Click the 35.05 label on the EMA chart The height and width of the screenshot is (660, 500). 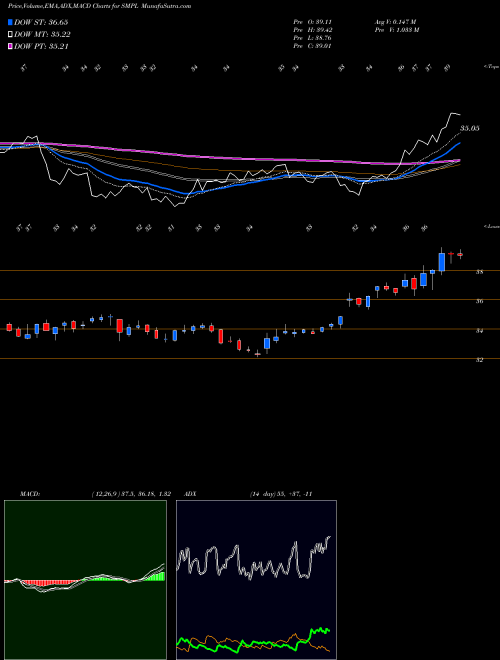coord(470,128)
